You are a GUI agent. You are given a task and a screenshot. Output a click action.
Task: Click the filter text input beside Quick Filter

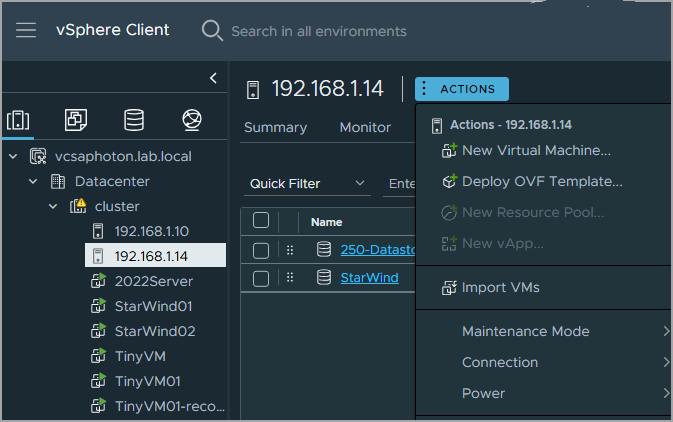point(399,184)
